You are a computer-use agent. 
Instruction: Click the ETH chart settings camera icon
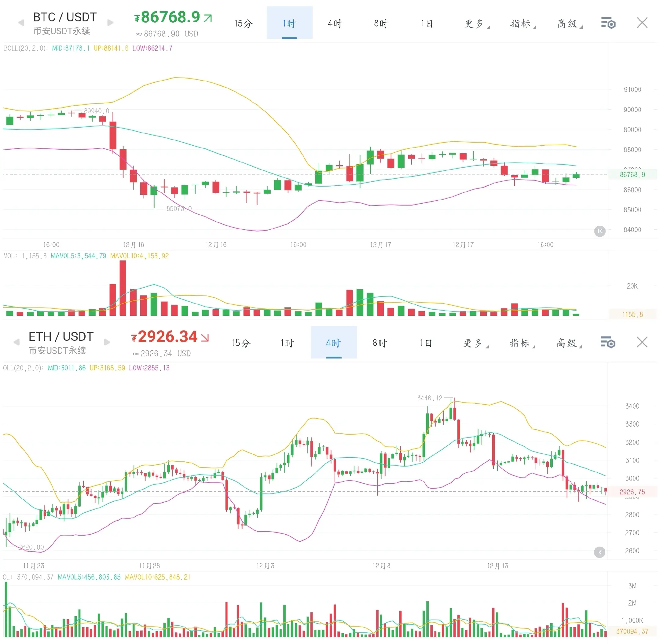pyautogui.click(x=608, y=342)
